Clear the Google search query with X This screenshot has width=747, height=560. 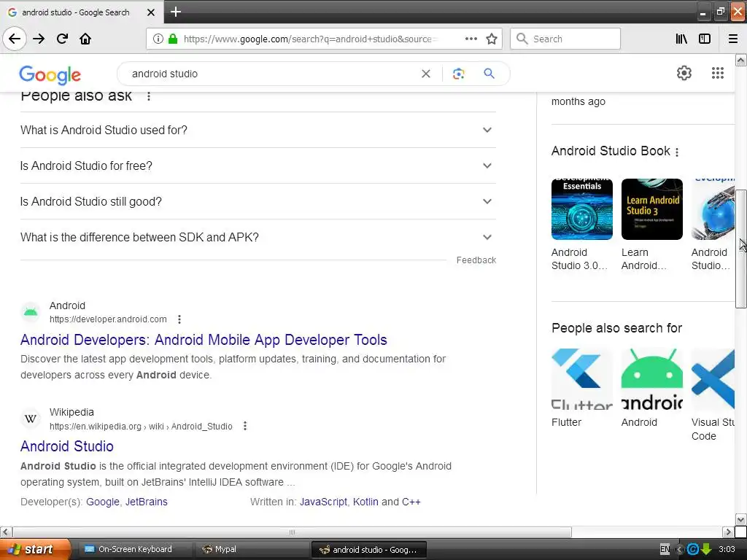(426, 74)
